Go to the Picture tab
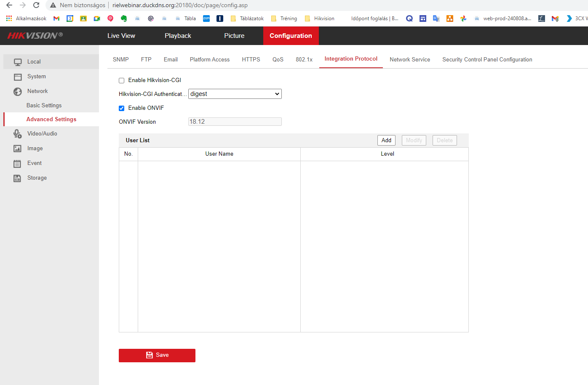The width and height of the screenshot is (588, 385). point(234,36)
